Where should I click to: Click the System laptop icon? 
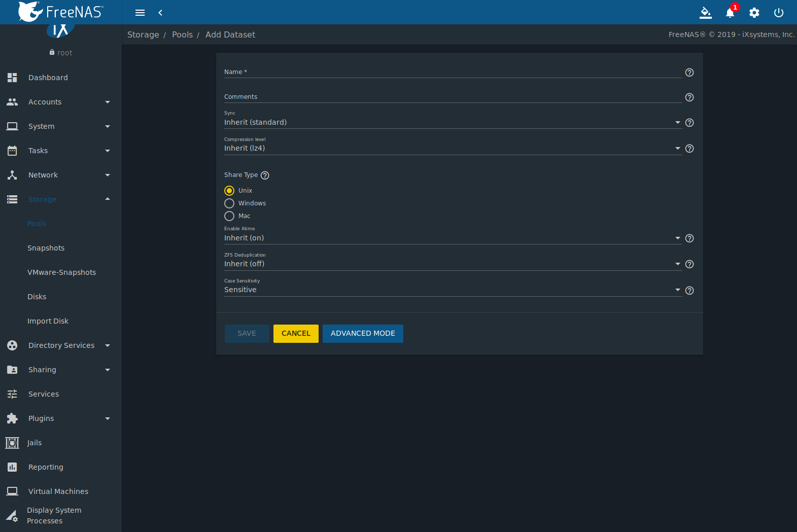[12, 126]
